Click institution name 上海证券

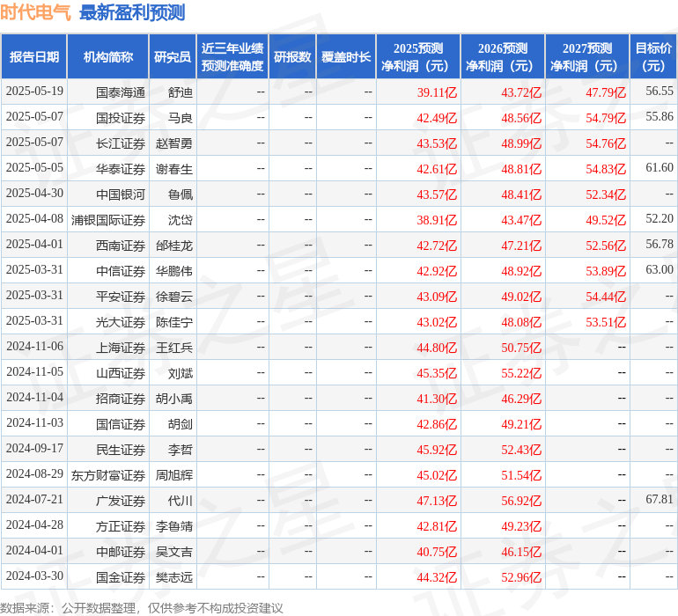click(121, 348)
